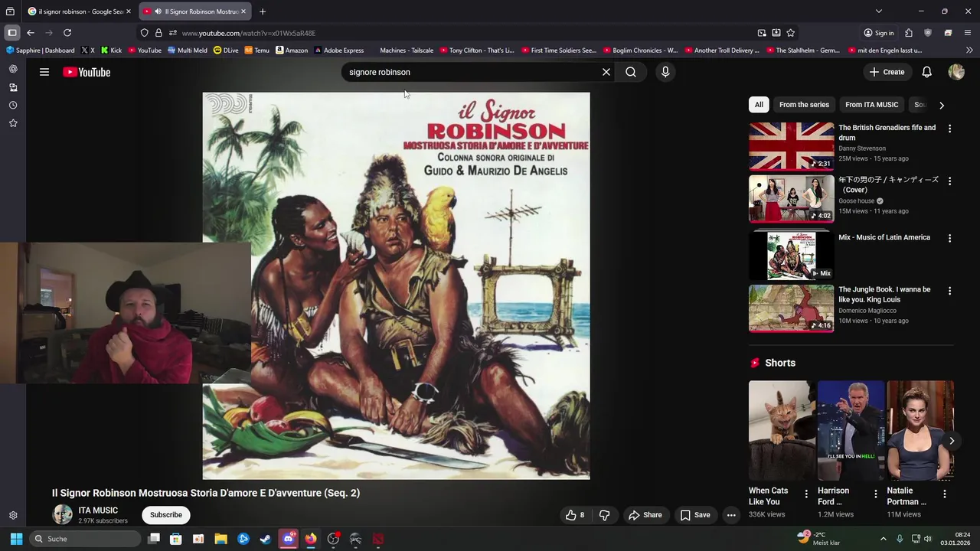Save video to a playlist
The height and width of the screenshot is (551, 980).
point(695,515)
